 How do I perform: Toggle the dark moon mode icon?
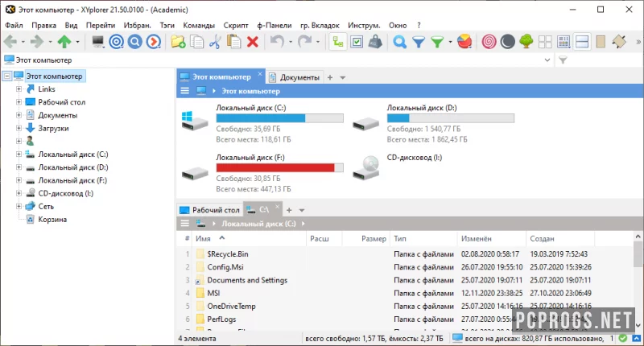tap(508, 42)
